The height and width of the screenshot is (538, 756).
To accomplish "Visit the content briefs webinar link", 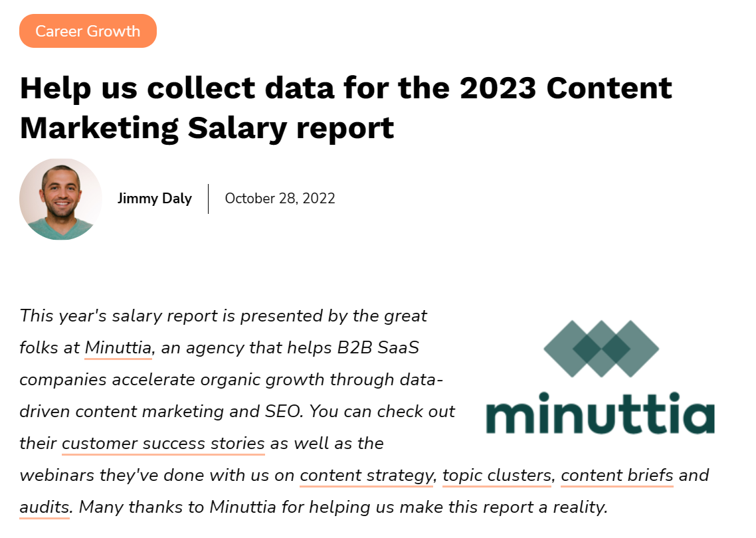I will pyautogui.click(x=617, y=476).
